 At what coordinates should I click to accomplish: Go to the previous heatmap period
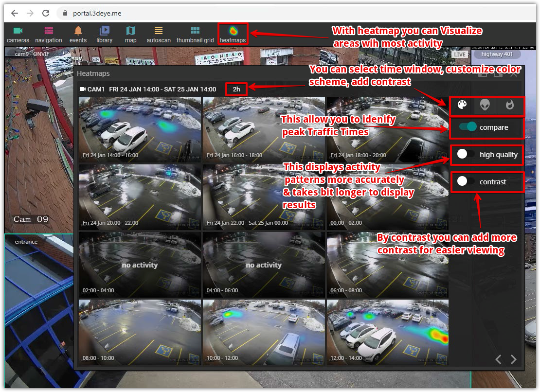tap(498, 359)
